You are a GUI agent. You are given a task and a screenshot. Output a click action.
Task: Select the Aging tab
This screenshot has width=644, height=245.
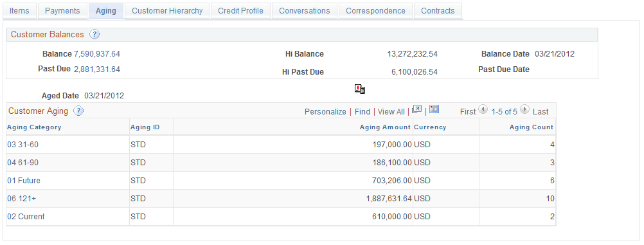point(106,11)
